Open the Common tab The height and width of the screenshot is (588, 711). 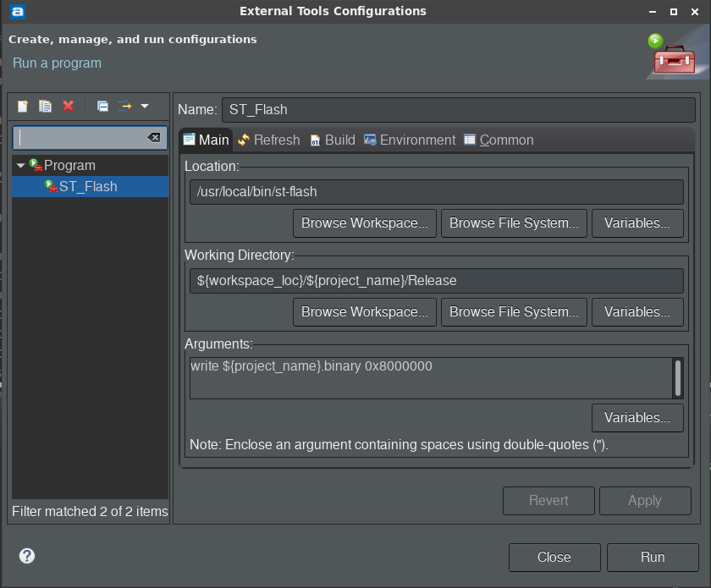click(499, 140)
